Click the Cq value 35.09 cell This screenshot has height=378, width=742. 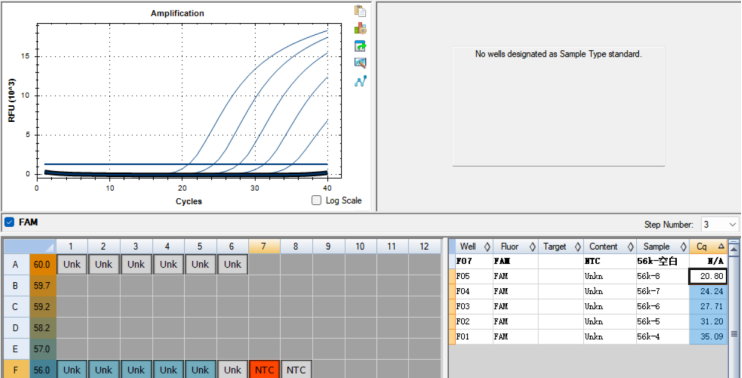coord(708,337)
